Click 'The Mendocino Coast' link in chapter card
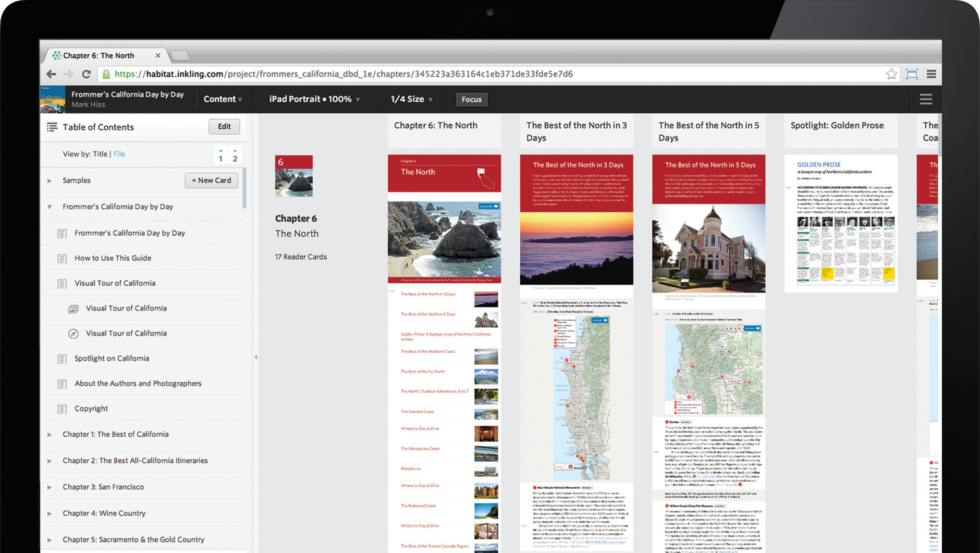980x553 pixels. pos(420,449)
